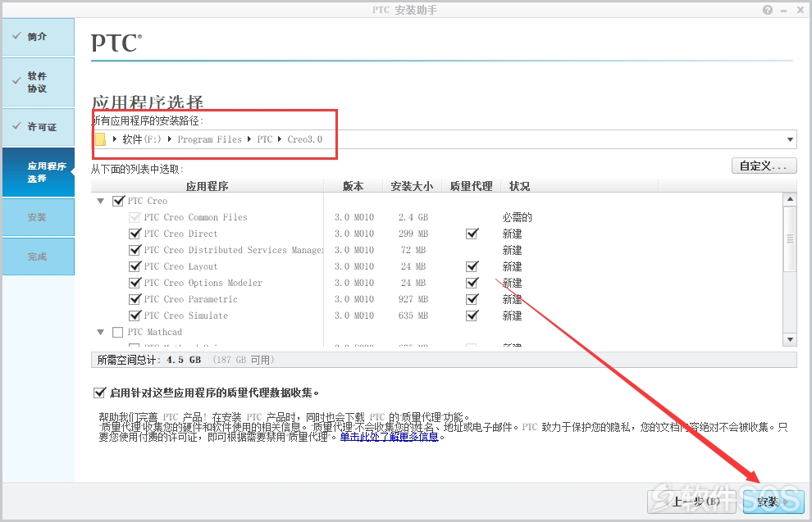The height and width of the screenshot is (522, 812).
Task: Uncheck PTC Creo Parametric application
Action: point(135,299)
